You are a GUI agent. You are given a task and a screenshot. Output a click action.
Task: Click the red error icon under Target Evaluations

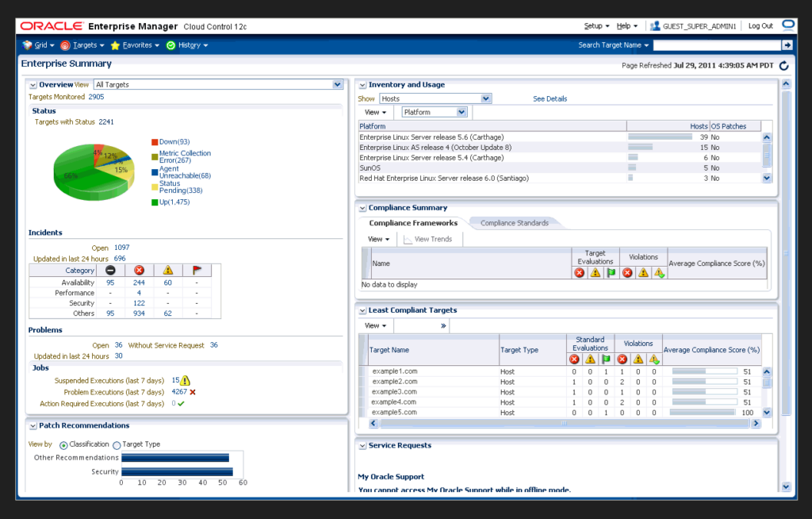click(x=579, y=272)
